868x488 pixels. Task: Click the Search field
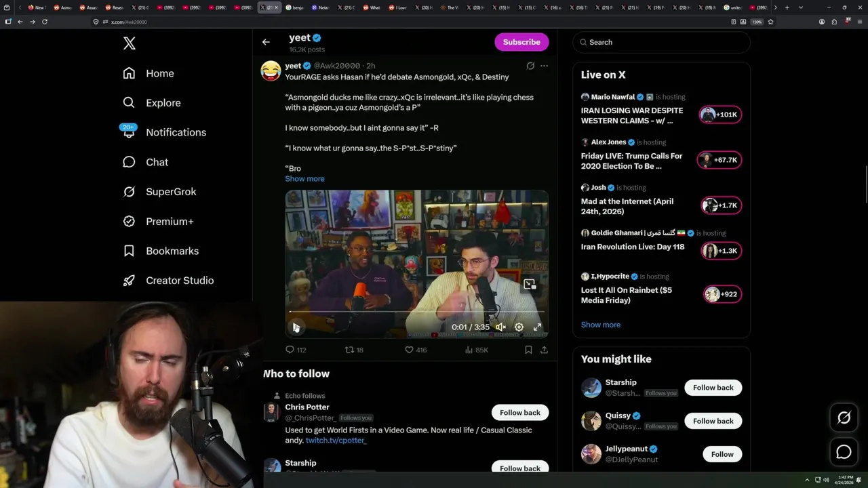661,42
